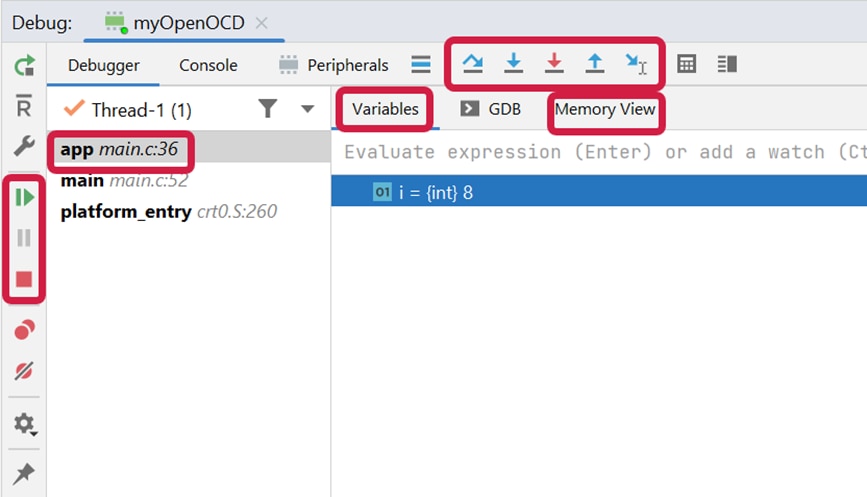This screenshot has width=867, height=497.
Task: Expand the Thread-1 dropdown arrow
Action: pyautogui.click(x=307, y=109)
